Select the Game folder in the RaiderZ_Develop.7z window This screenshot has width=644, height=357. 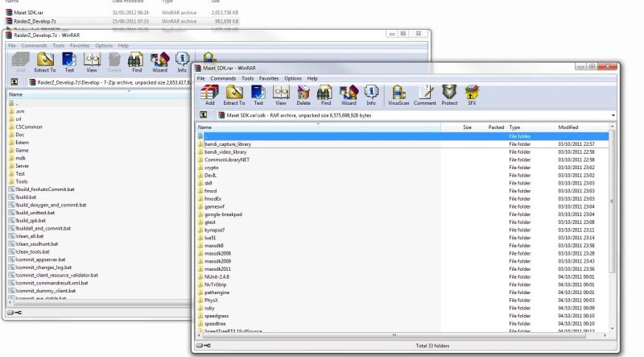(22, 150)
